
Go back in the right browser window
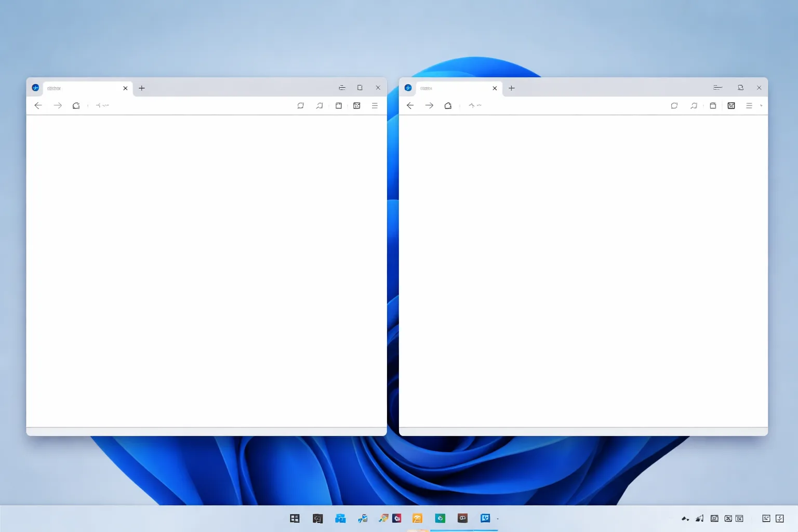[x=410, y=105]
